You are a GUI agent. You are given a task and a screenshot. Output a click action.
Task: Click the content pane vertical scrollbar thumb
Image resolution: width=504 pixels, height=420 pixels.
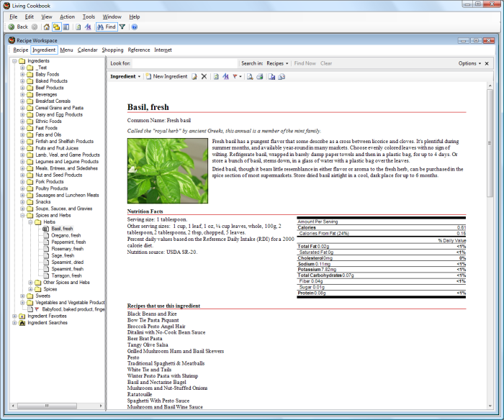tap(490, 143)
